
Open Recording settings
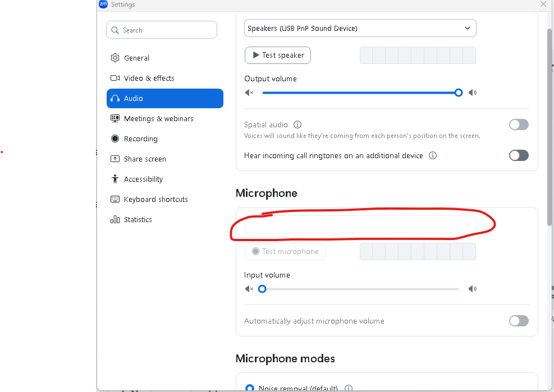(x=165, y=139)
